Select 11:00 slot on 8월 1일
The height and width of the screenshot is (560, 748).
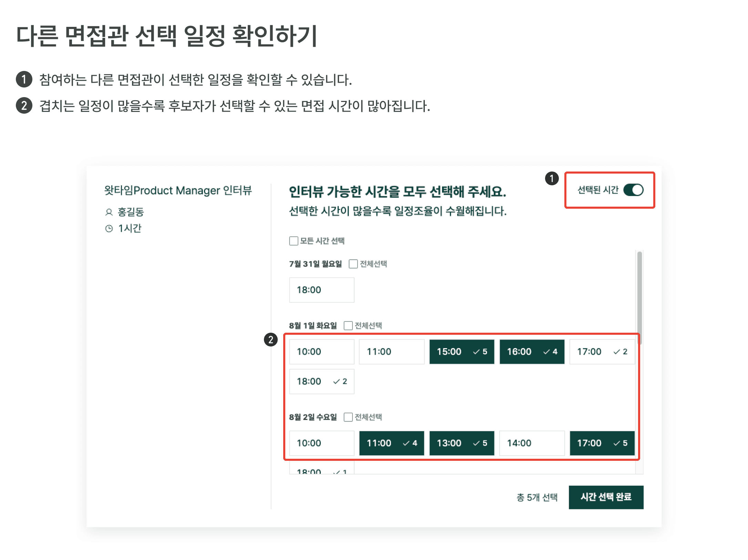[391, 352]
